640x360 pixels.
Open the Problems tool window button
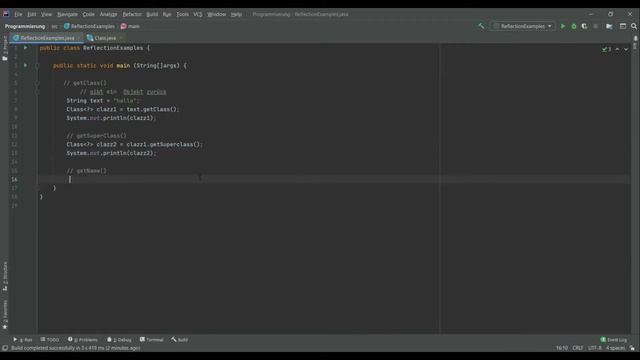(83, 340)
